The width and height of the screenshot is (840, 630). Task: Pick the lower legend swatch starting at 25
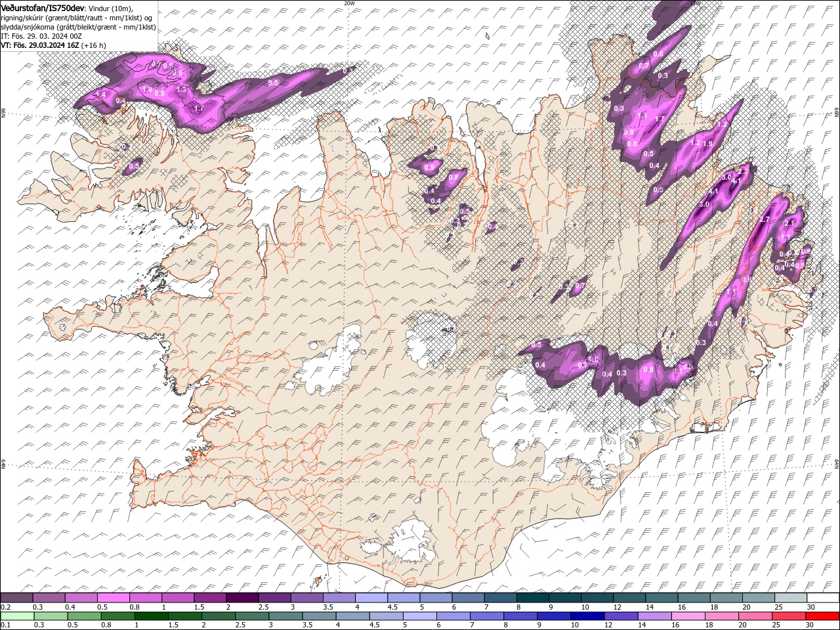coord(788,616)
